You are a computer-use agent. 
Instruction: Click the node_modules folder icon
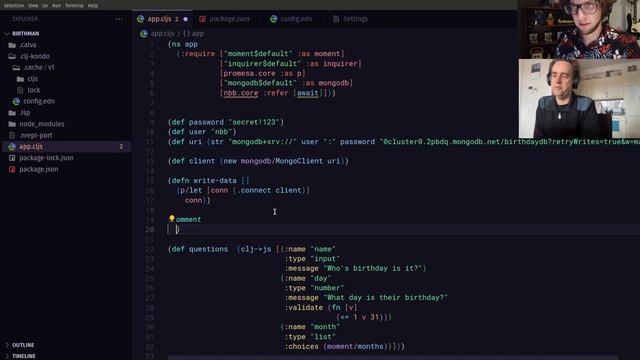[12, 124]
